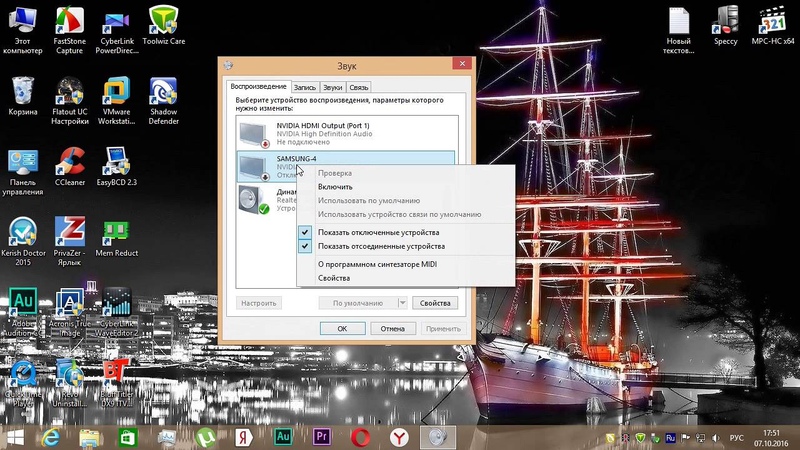Click uTorrent icon in taskbar

[x=205, y=437]
